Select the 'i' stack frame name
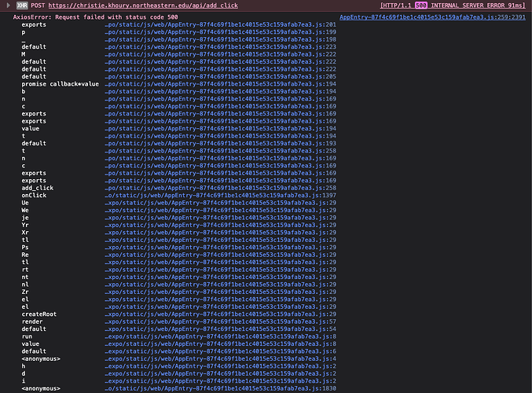Screen dimensions: 532x393 click(x=24, y=380)
